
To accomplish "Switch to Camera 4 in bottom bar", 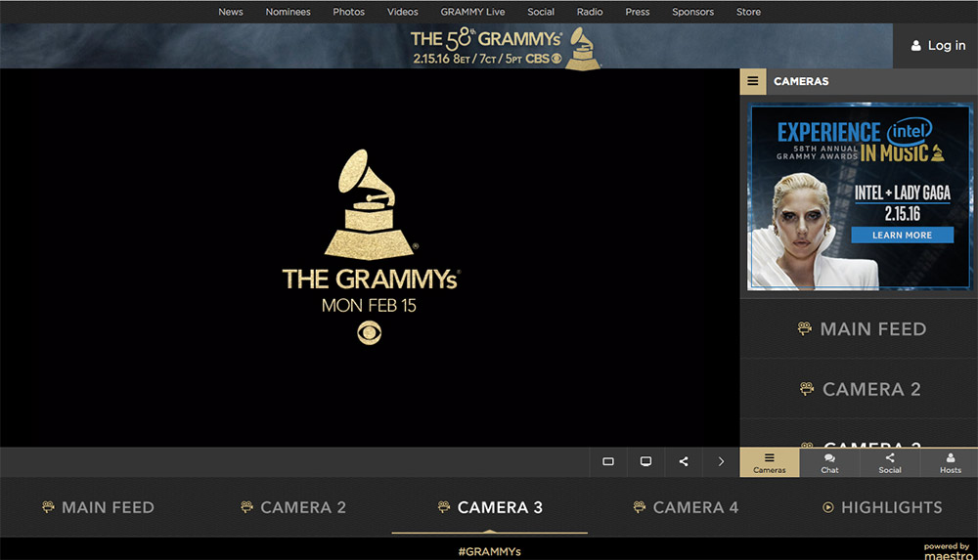I will coord(686,507).
